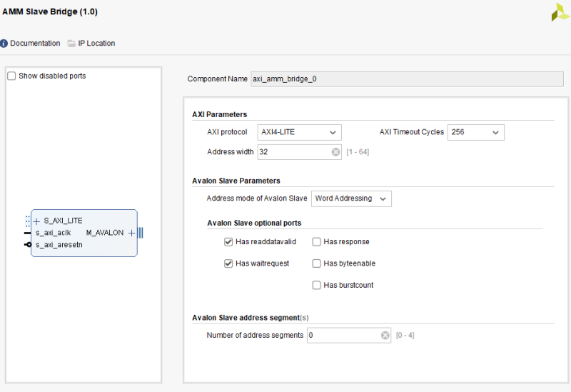This screenshot has height=392, width=571.
Task: Open the Documentation info icon
Action: pos(4,44)
